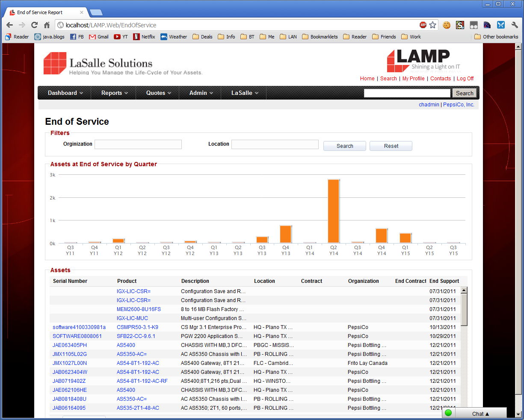The height and width of the screenshot is (420, 524).
Task: Open the Info bookmarks folder
Action: click(227, 37)
